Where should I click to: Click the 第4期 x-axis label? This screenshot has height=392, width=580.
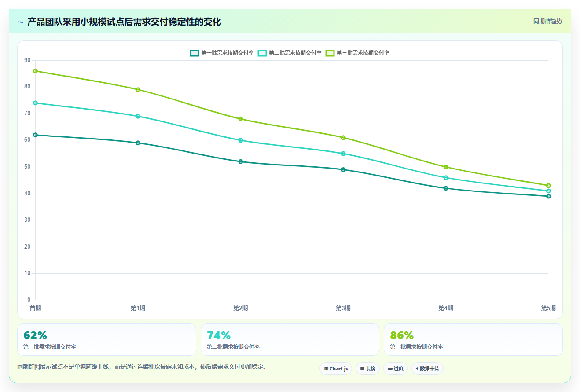click(x=446, y=308)
